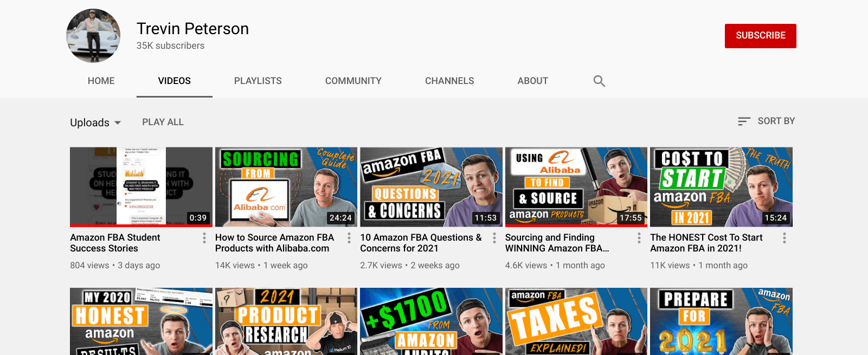Play the 0:39 Student Success Stories thumbnail

click(141, 187)
